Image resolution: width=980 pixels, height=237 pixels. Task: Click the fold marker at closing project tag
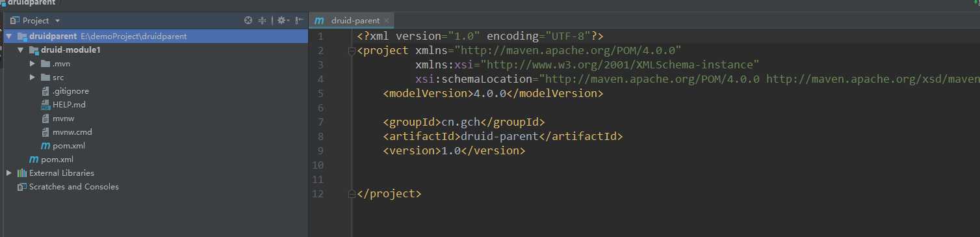click(352, 194)
